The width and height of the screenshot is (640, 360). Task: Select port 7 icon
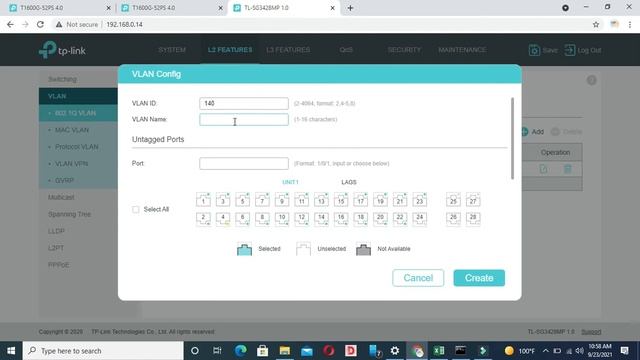click(262, 200)
